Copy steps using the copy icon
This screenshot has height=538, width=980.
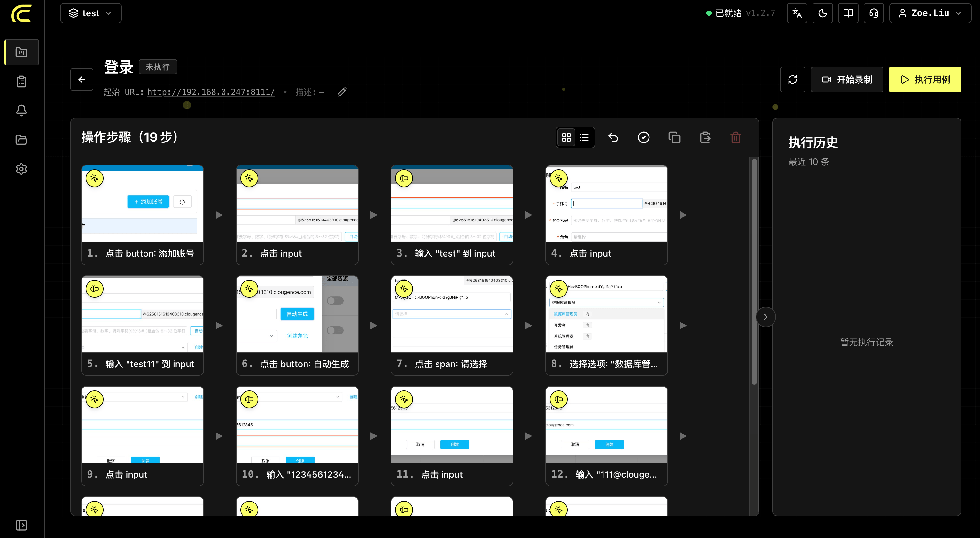(674, 137)
